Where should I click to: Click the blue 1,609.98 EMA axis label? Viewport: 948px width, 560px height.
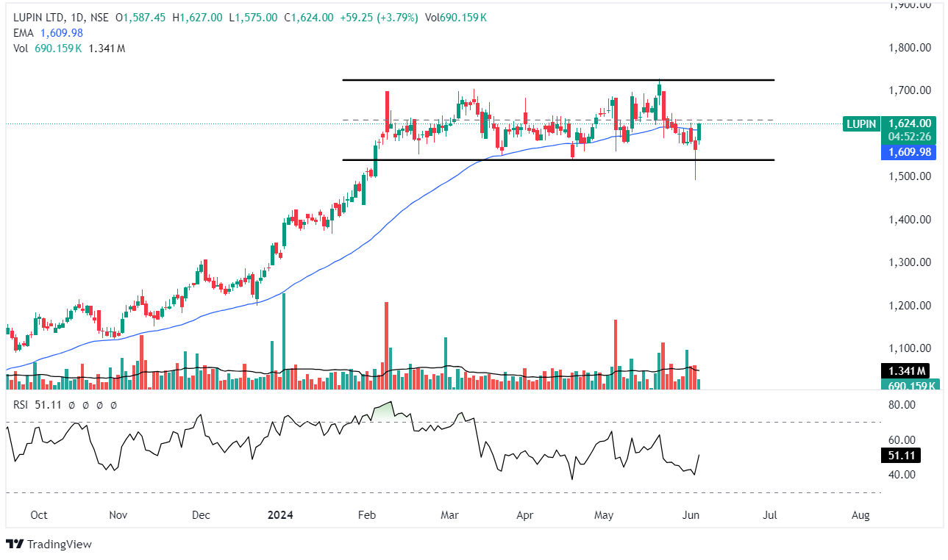pos(910,152)
